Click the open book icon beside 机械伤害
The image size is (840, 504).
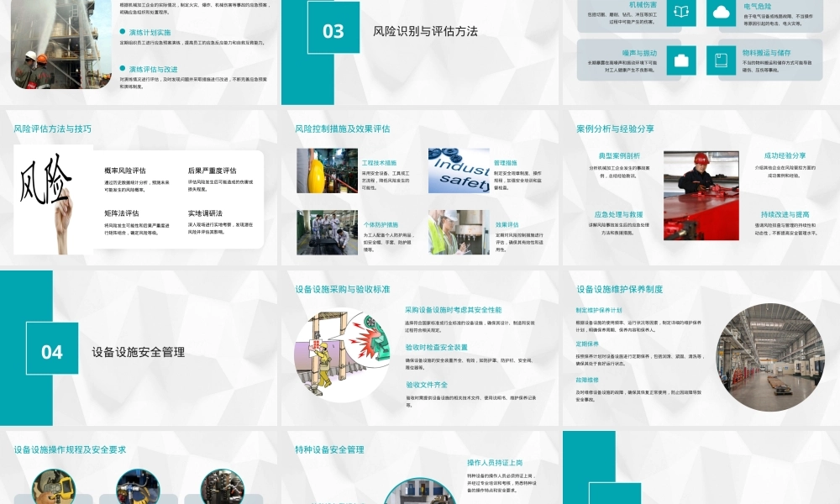681,13
